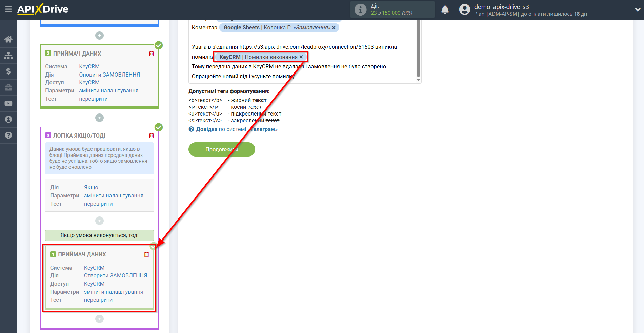Remove the KeyCRM Помилки виконання tag
Image resolution: width=644 pixels, height=333 pixels.
point(301,57)
